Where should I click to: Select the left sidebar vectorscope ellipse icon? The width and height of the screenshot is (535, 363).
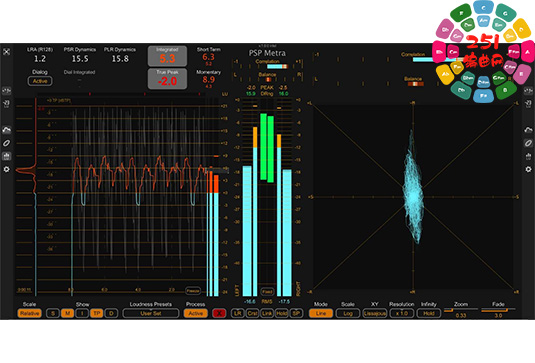pyautogui.click(x=6, y=143)
